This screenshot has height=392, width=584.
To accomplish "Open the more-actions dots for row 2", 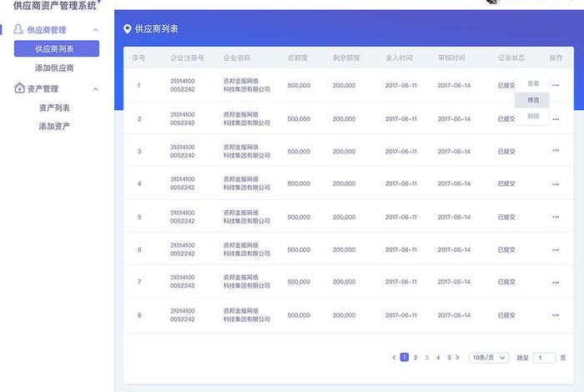I will pos(556,119).
